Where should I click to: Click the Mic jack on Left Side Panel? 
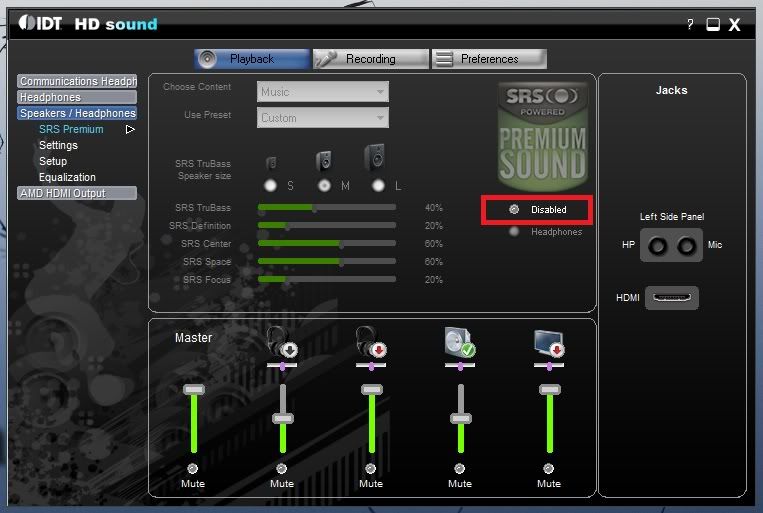click(687, 246)
